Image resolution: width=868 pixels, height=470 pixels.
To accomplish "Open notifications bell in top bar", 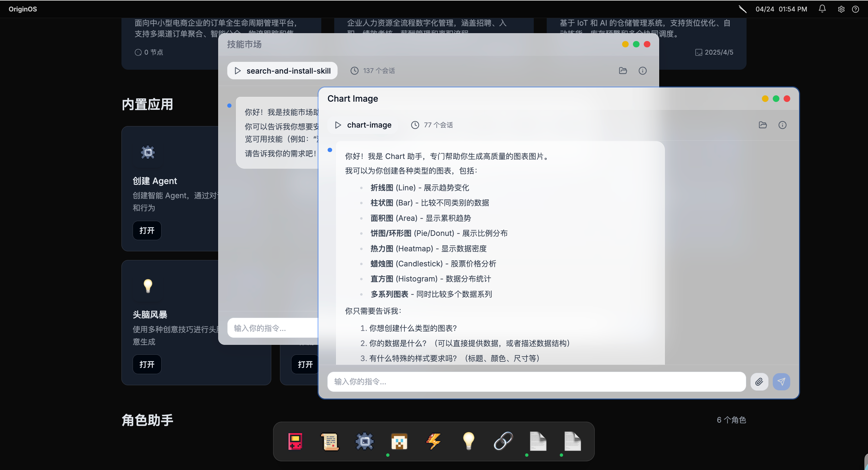I will [822, 9].
